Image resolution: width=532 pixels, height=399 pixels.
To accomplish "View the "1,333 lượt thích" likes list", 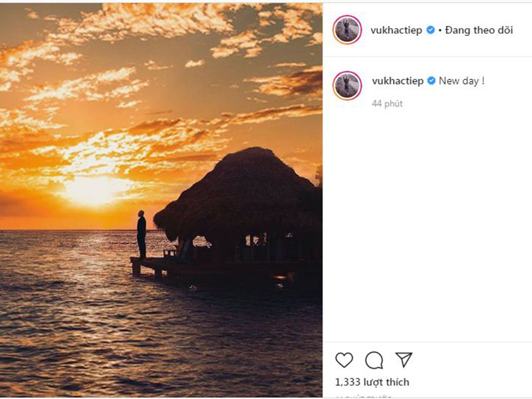I will (372, 382).
